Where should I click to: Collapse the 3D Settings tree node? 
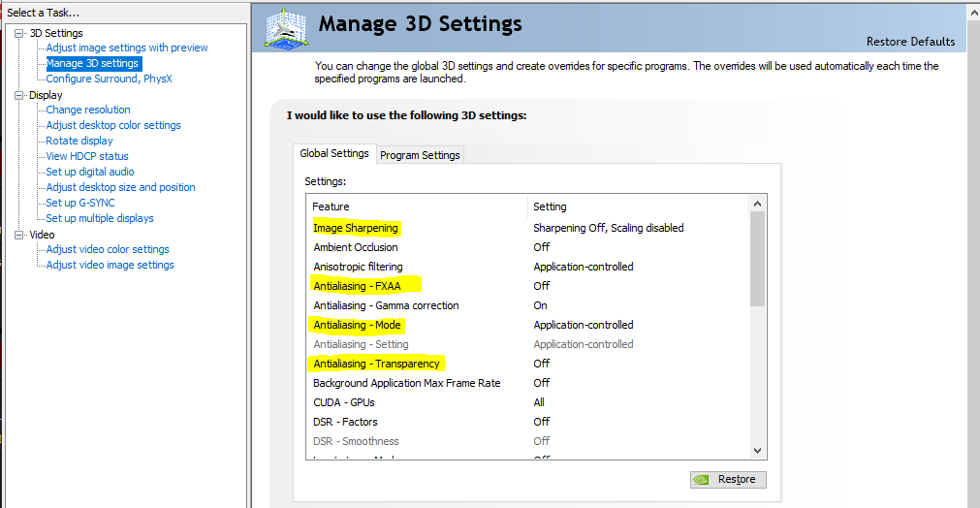point(19,33)
